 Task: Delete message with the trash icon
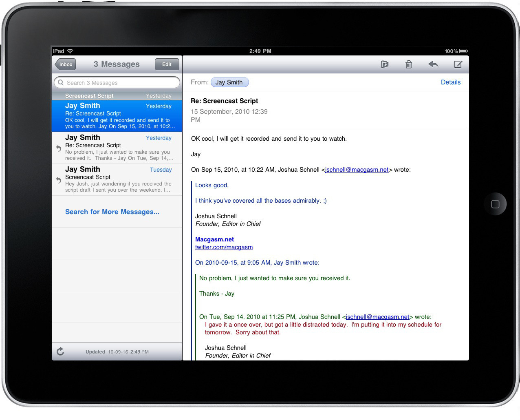click(x=408, y=64)
